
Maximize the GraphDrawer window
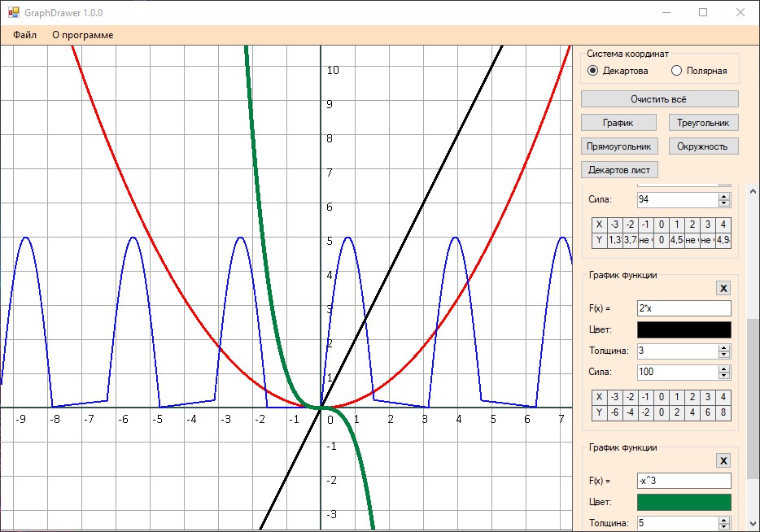[703, 12]
